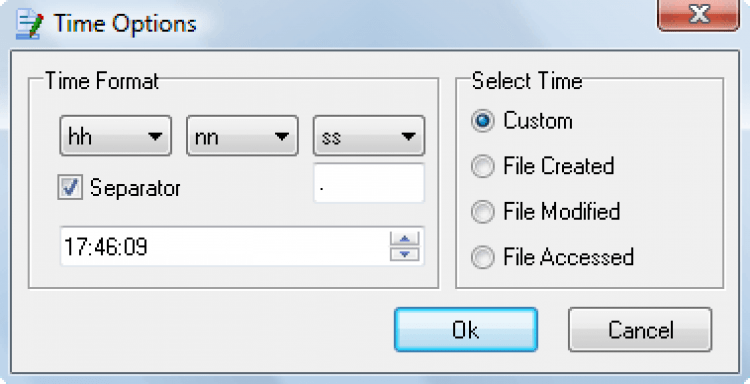Choose the File Created radio option
This screenshot has width=750, height=384.
[482, 166]
